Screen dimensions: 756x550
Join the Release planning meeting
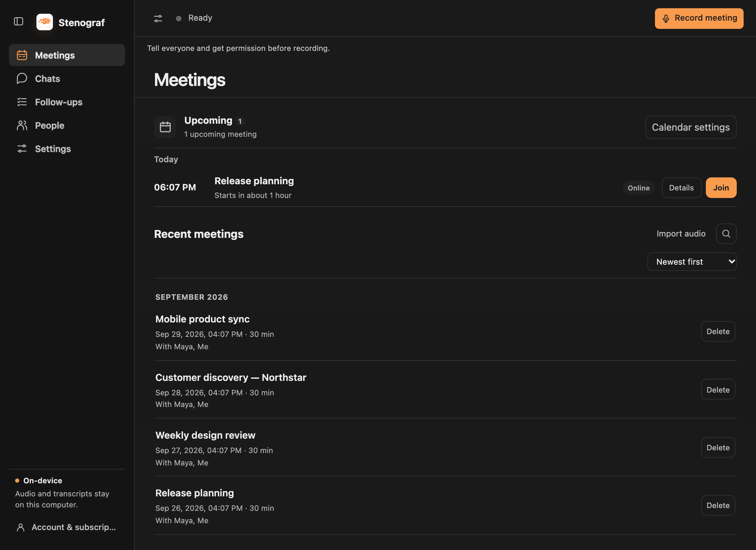pyautogui.click(x=721, y=188)
